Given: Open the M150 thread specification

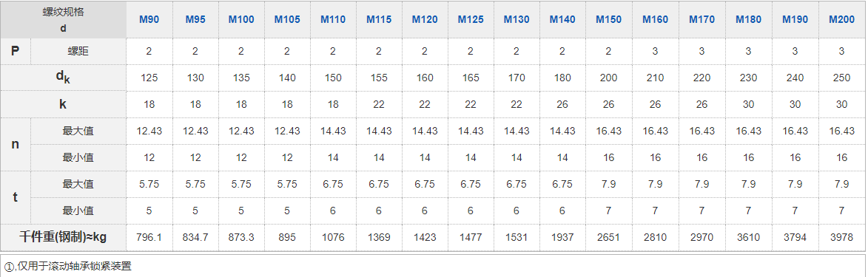Looking at the screenshot, I should pyautogui.click(x=609, y=19).
